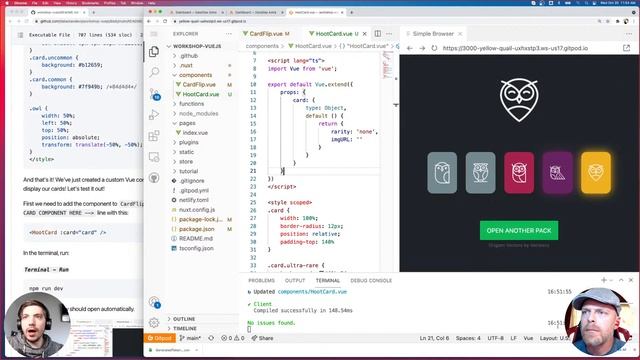Go forward in the Simple Browser
This screenshot has width=640, height=360.
pos(422,48)
